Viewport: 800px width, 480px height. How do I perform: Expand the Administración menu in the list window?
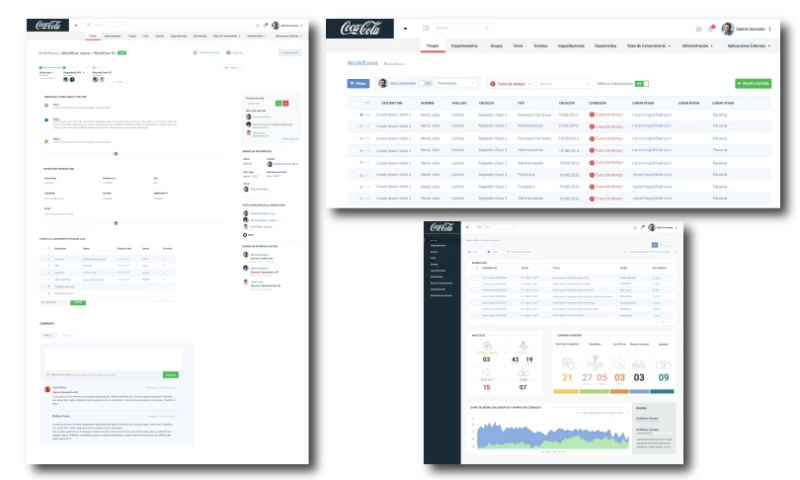697,46
